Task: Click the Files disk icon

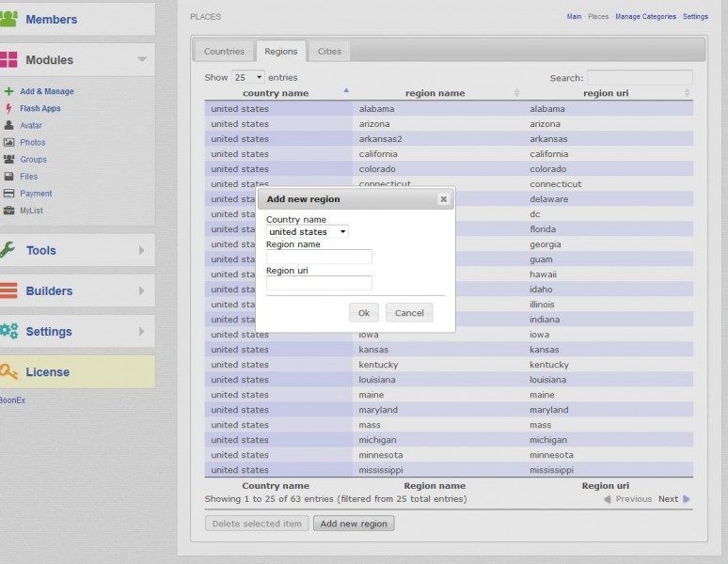Action: pos(8,177)
